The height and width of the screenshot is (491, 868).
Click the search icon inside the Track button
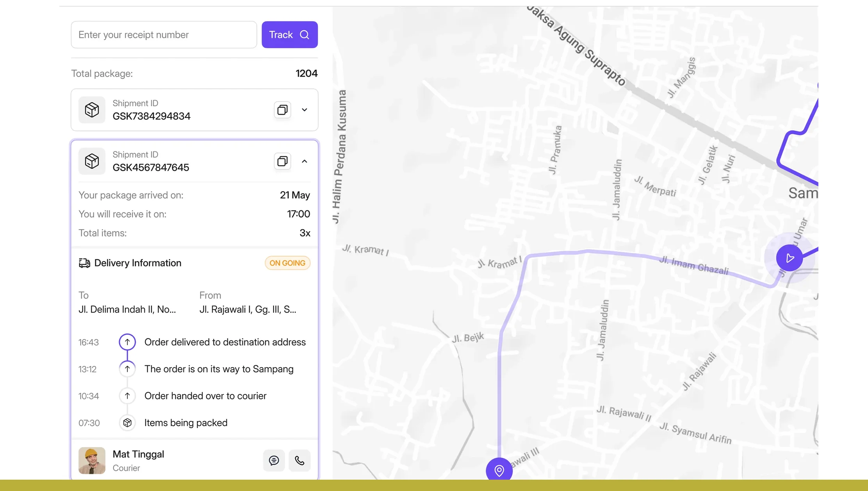pos(304,34)
